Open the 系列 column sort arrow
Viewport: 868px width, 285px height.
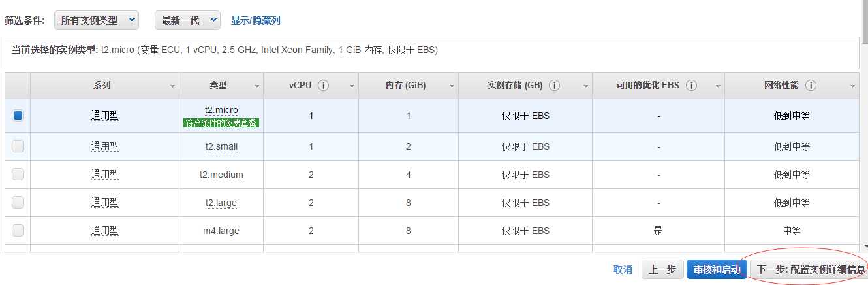tap(173, 86)
